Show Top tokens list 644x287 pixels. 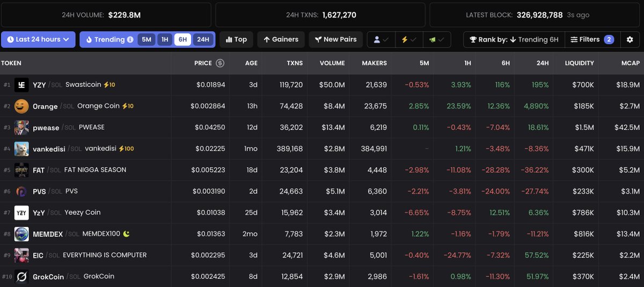tap(236, 39)
